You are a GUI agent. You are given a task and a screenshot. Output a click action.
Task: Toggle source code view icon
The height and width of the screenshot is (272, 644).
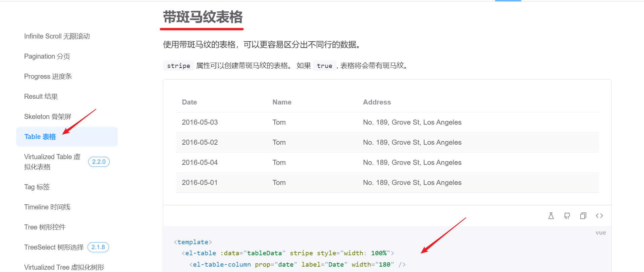[x=599, y=216]
